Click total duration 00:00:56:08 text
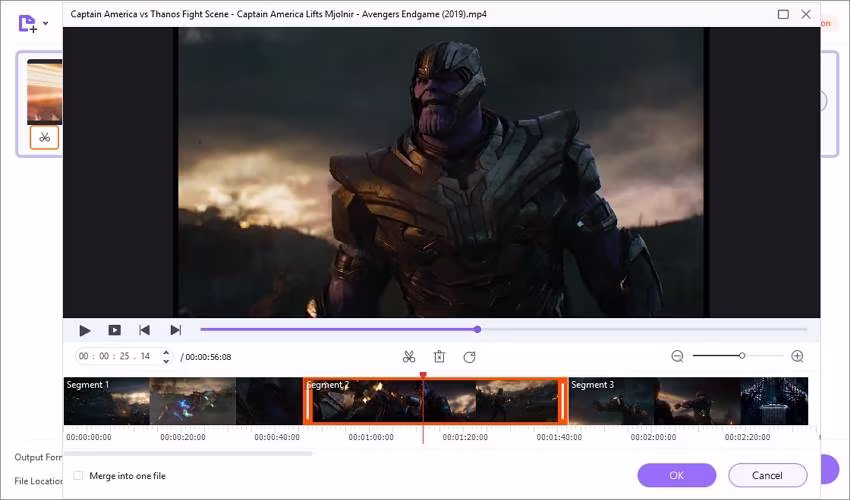Screen dimensions: 850x500 208,357
